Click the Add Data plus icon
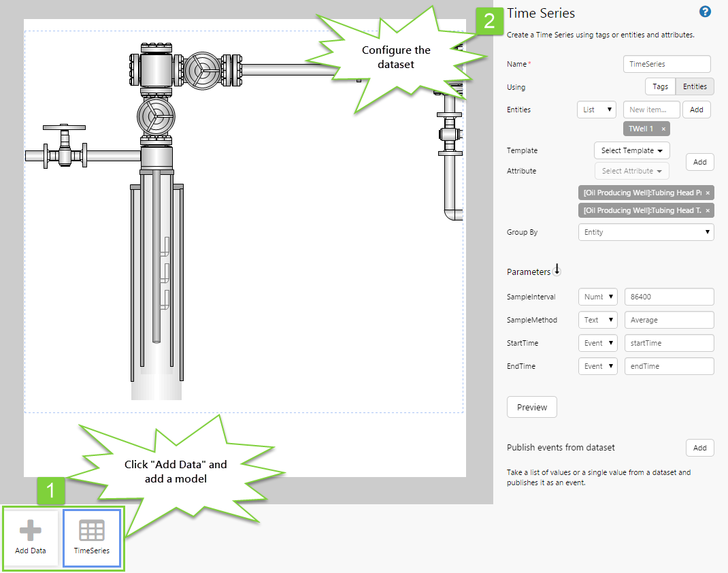 (x=31, y=531)
